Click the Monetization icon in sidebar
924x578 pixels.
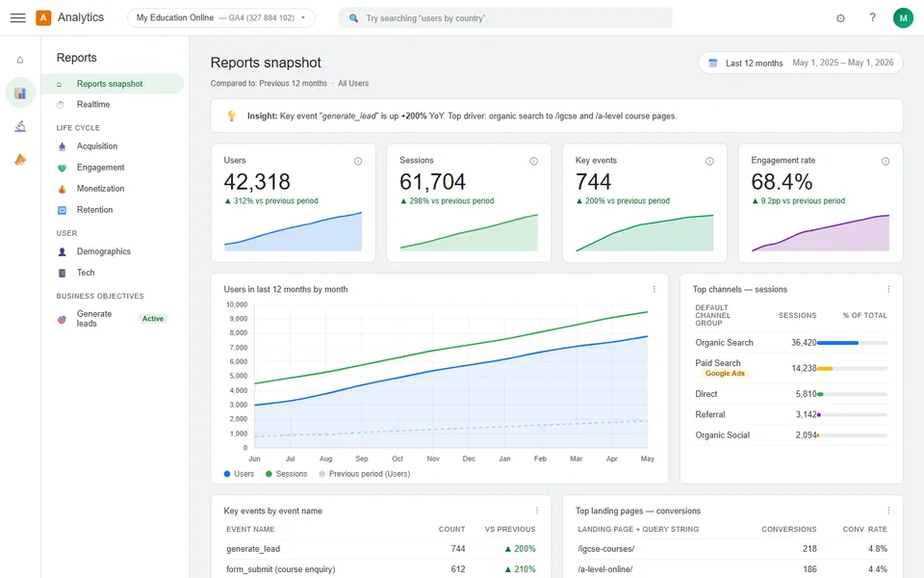[62, 189]
